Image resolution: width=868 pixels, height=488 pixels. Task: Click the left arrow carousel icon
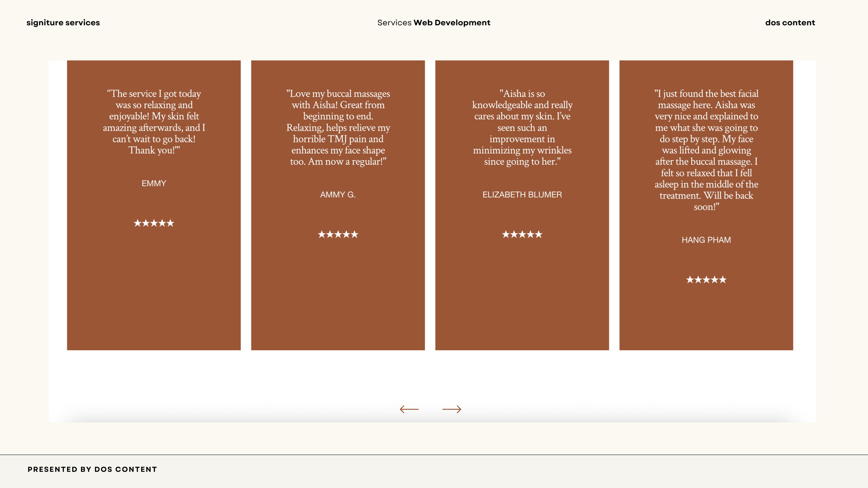pos(409,409)
